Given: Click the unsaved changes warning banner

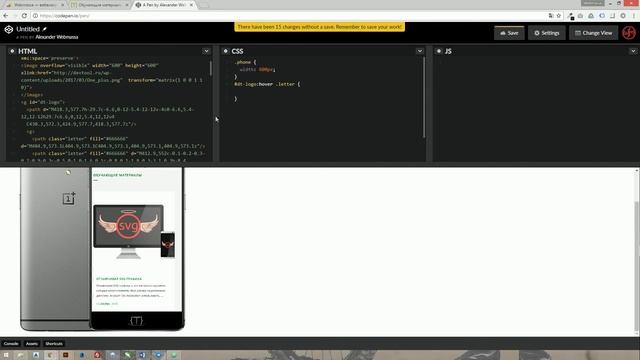Looking at the screenshot, I should click(x=320, y=27).
